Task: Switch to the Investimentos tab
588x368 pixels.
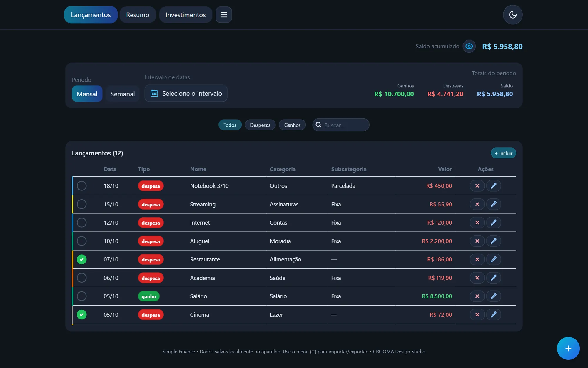Action: (x=186, y=15)
